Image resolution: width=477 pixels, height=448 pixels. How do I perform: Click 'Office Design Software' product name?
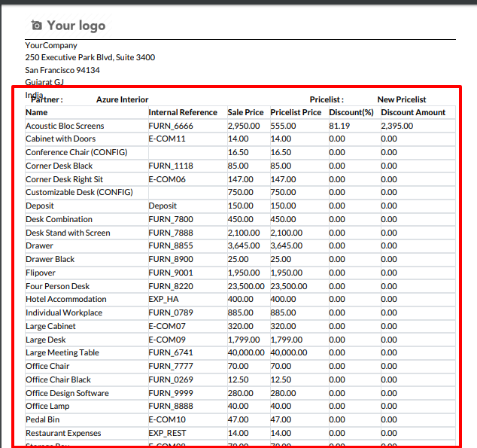click(67, 393)
